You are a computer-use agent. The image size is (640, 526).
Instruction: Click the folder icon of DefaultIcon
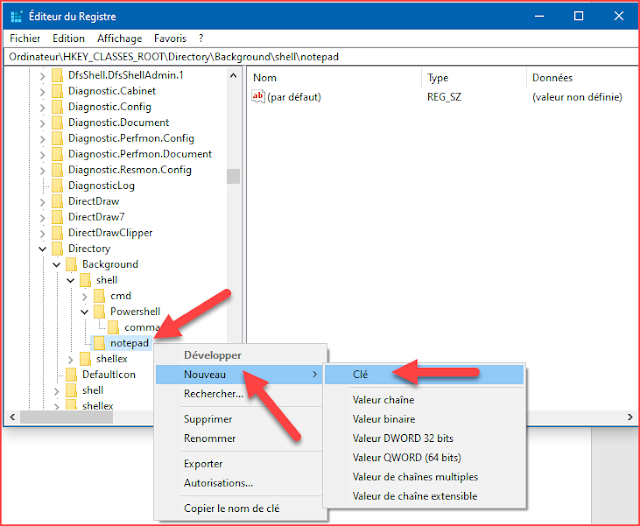coord(71,375)
